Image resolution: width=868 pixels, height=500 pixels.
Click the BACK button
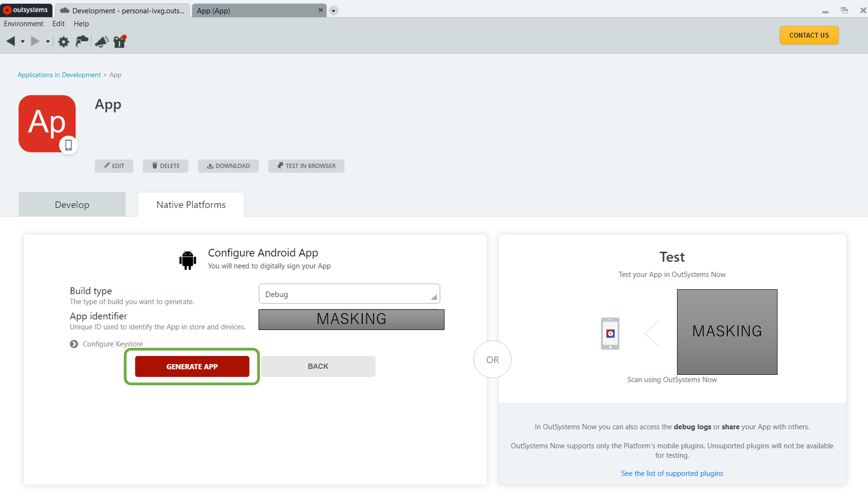pyautogui.click(x=318, y=367)
